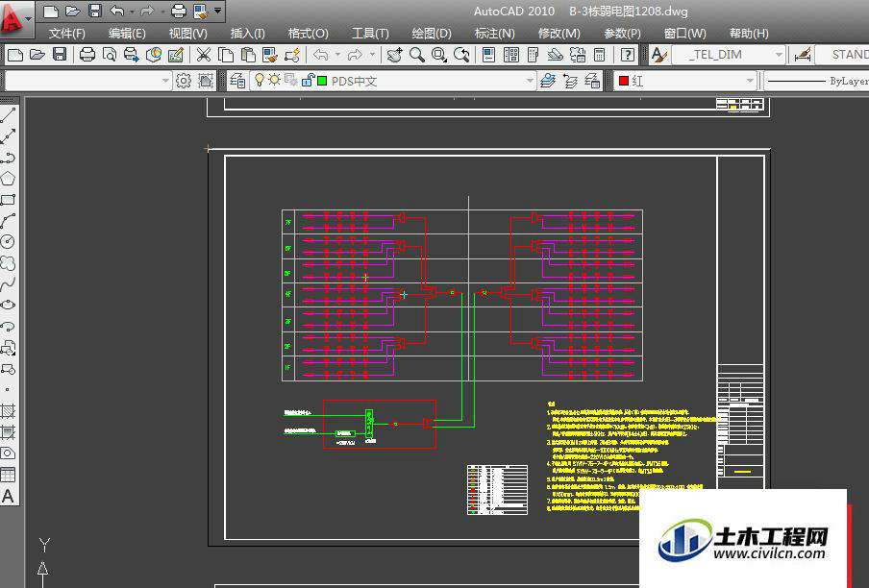The width and height of the screenshot is (869, 588).
Task: Toggle layer lock padlock icon
Action: tap(308, 81)
